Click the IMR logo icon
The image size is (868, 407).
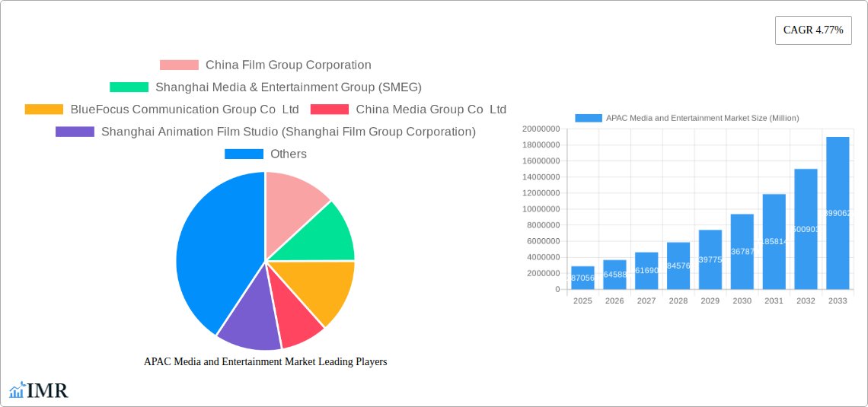(x=18, y=390)
